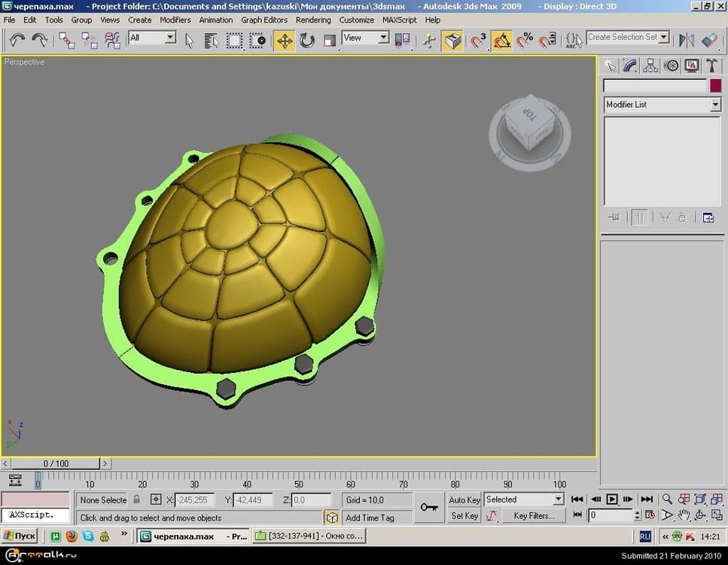Select the Move tool in main toolbar

pyautogui.click(x=285, y=41)
